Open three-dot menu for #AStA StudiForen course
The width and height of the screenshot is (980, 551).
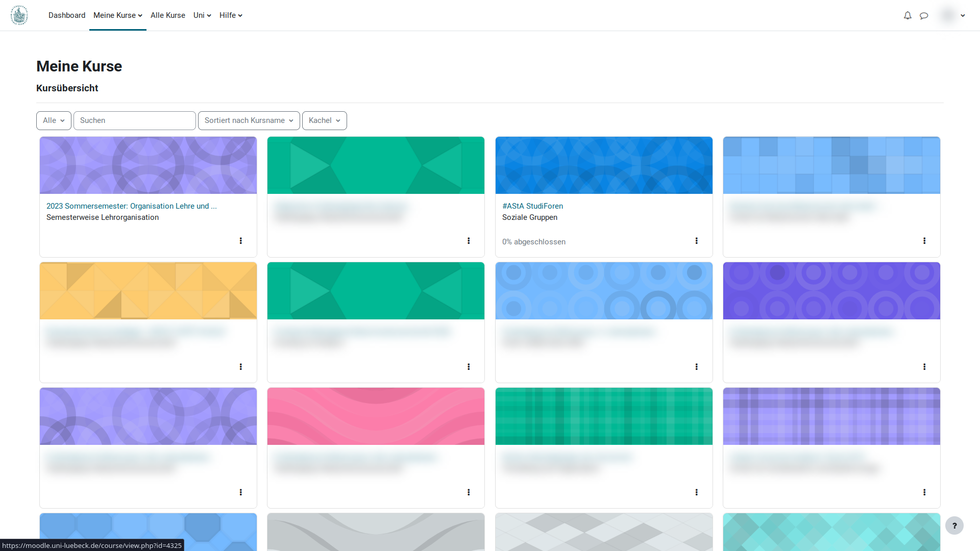click(696, 241)
